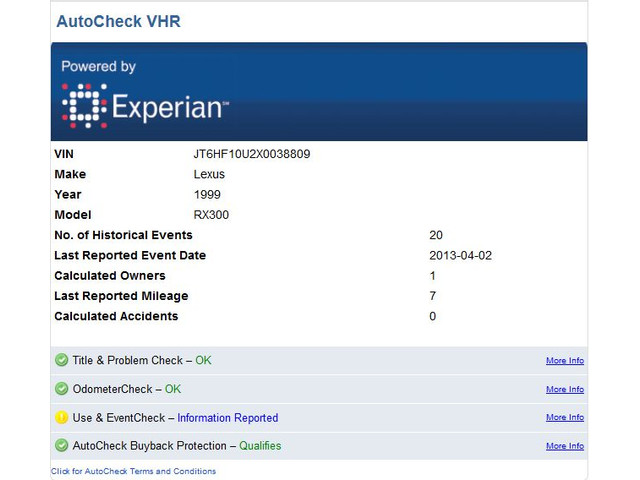This screenshot has width=640, height=480.
Task: Click the green check icon beside OdometerCheck
Action: pos(62,389)
